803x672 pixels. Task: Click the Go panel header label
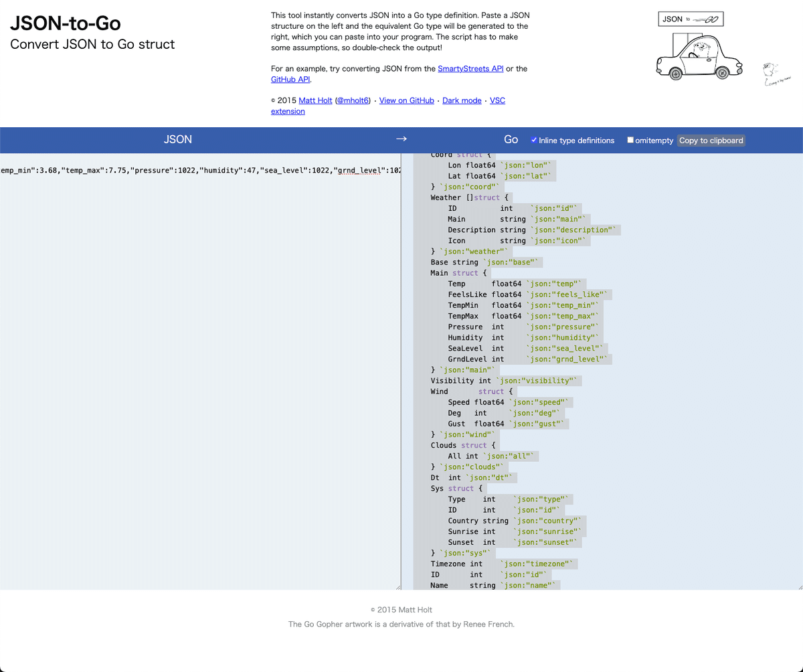coord(511,139)
